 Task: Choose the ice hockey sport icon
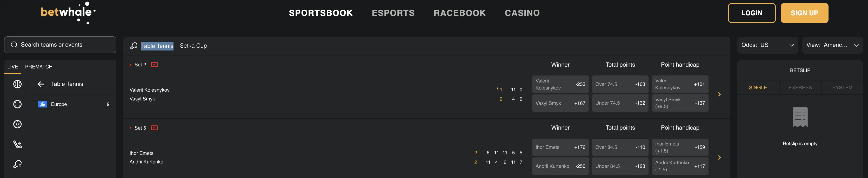(17, 145)
